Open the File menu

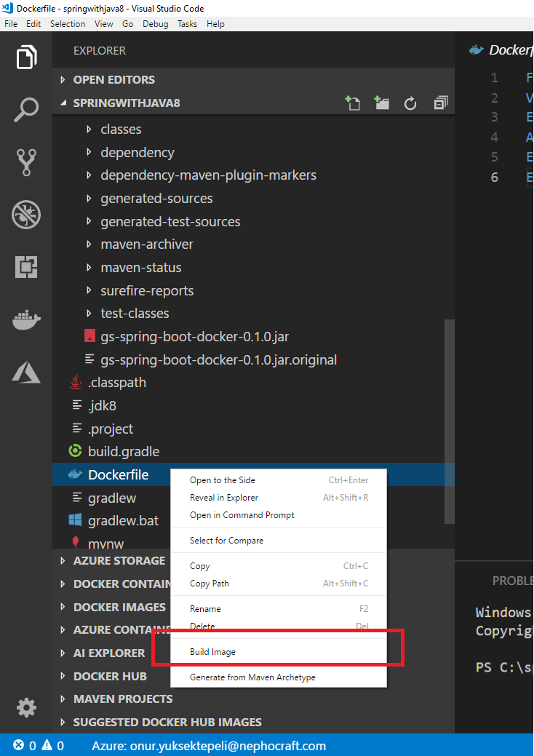pos(11,23)
